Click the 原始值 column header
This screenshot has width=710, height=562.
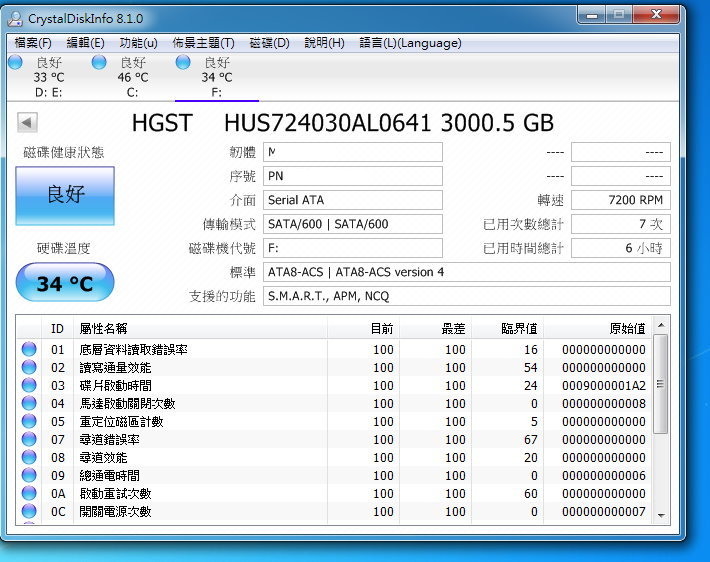tap(598, 328)
